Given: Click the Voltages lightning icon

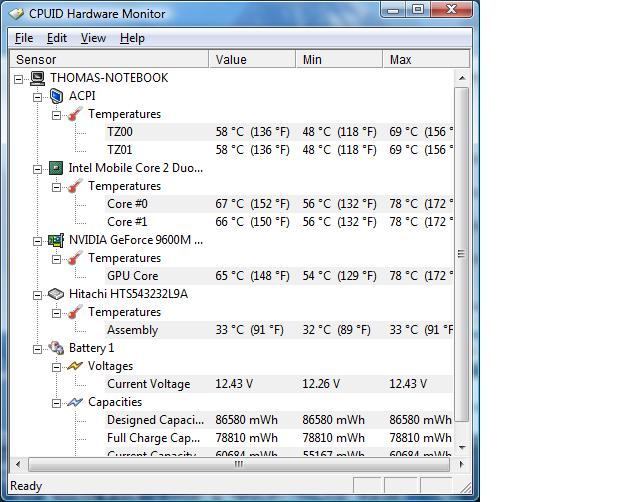Looking at the screenshot, I should (x=75, y=366).
